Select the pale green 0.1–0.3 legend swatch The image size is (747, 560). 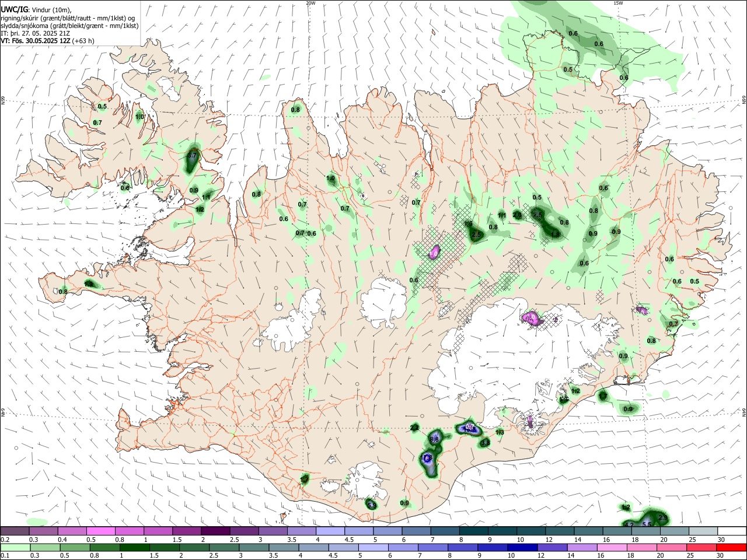coord(15,548)
